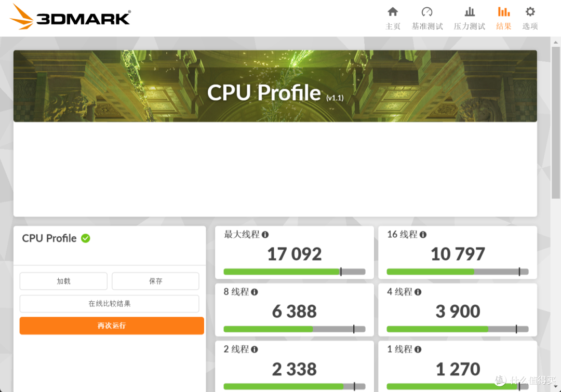Click the 8 线程 score progress bar

[295, 329]
